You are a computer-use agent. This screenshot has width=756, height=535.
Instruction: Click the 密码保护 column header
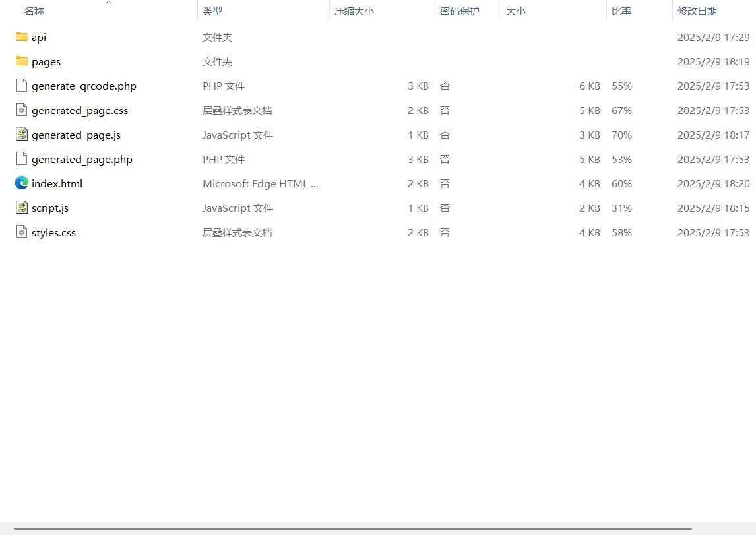(x=460, y=11)
